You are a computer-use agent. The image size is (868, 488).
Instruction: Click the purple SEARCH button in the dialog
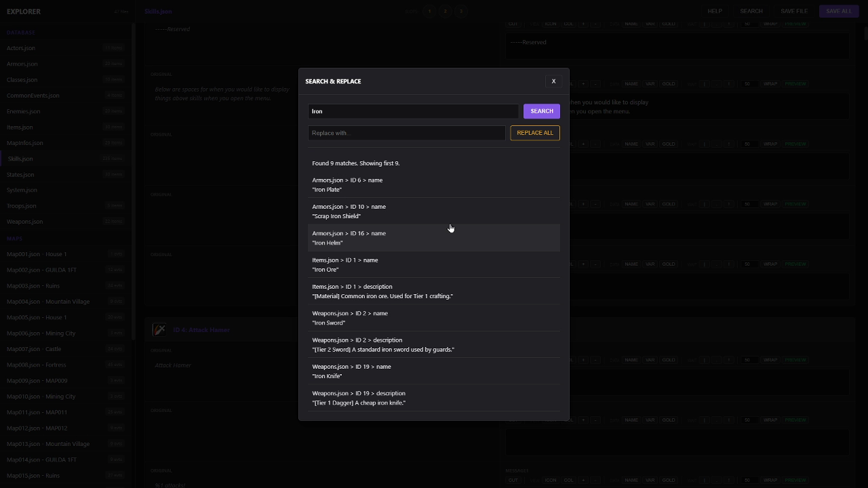coord(542,111)
